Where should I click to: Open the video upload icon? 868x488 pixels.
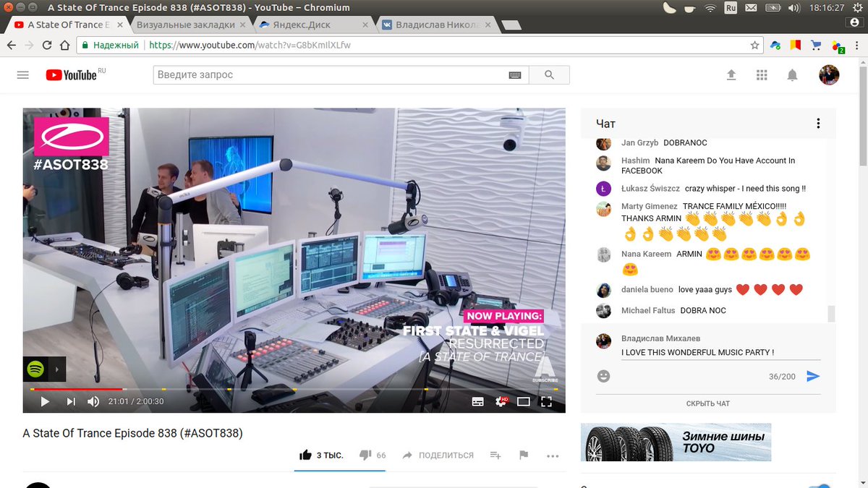[x=731, y=75]
